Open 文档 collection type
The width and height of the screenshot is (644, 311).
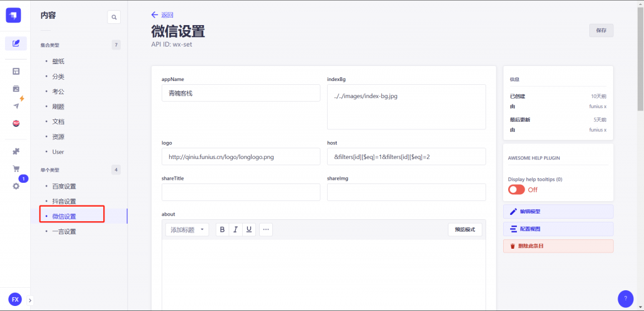point(58,122)
